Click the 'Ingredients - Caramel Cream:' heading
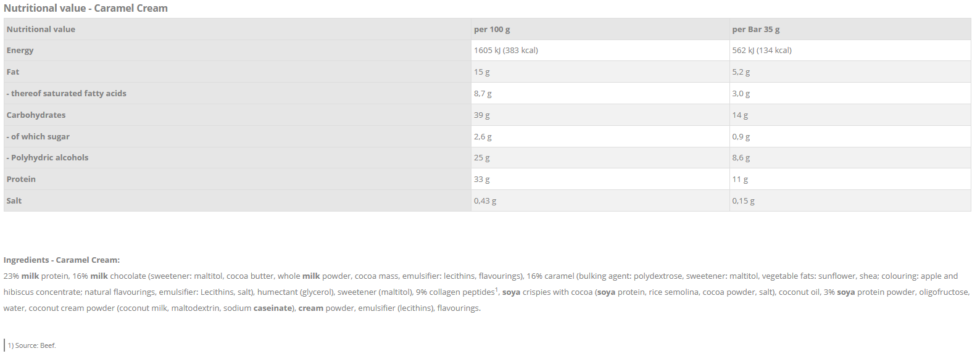 62,260
